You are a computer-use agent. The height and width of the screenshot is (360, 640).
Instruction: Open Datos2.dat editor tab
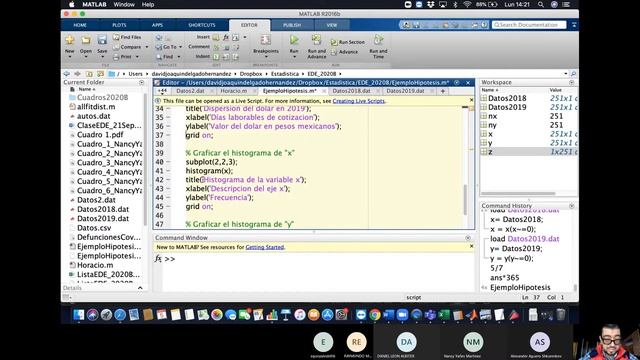point(190,91)
